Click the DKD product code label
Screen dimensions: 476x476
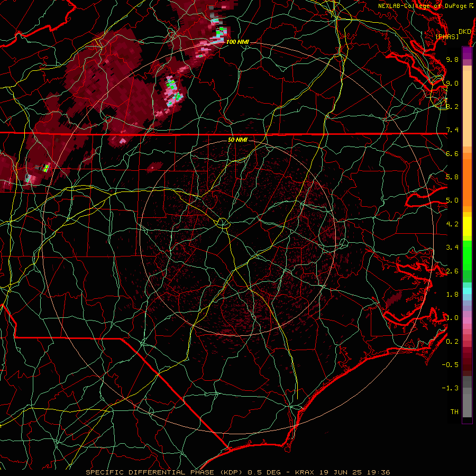(x=464, y=32)
